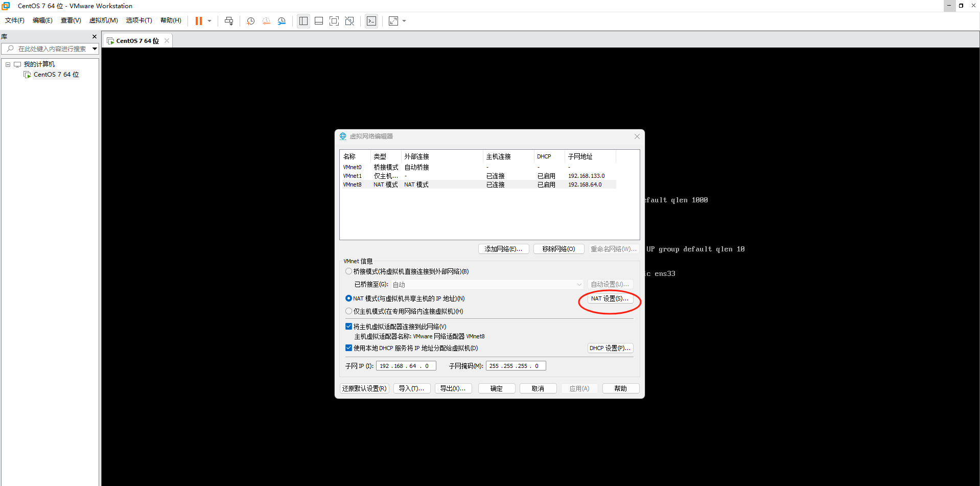The image size is (980, 486).
Task: Cancel the dialog with 取消
Action: (538, 388)
